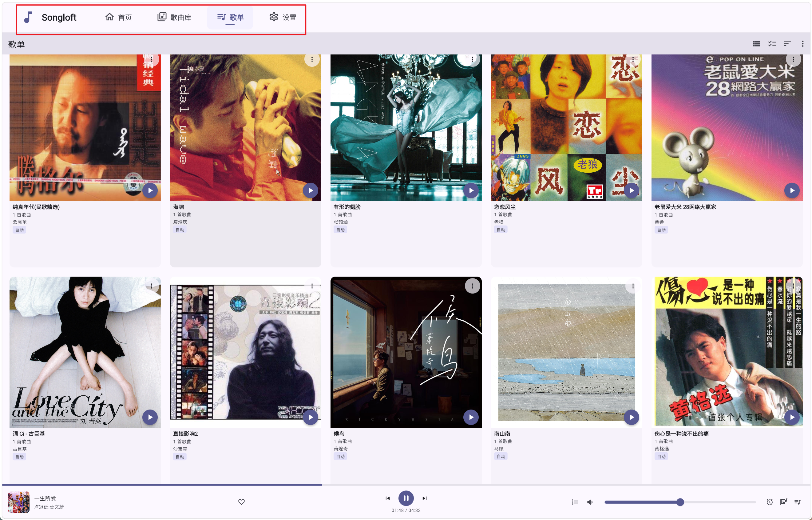Open the sleep timer
The width and height of the screenshot is (812, 520).
pos(770,502)
